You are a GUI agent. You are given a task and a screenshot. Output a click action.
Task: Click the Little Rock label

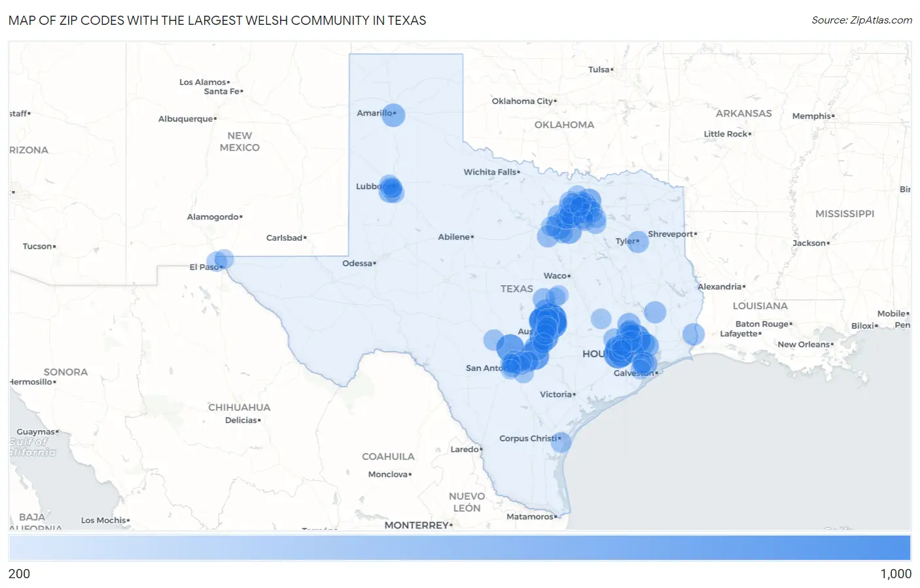(x=726, y=134)
